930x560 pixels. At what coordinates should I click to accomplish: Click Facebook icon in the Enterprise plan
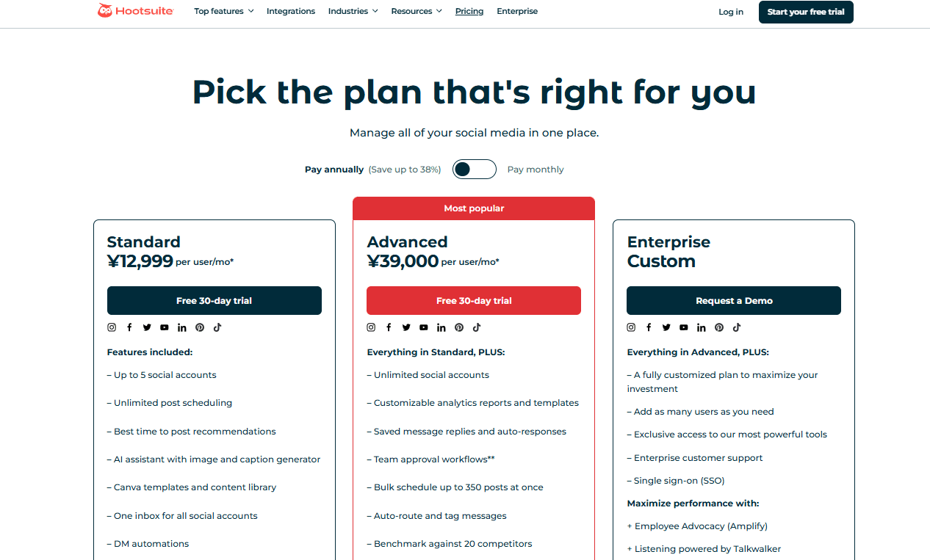tap(649, 327)
